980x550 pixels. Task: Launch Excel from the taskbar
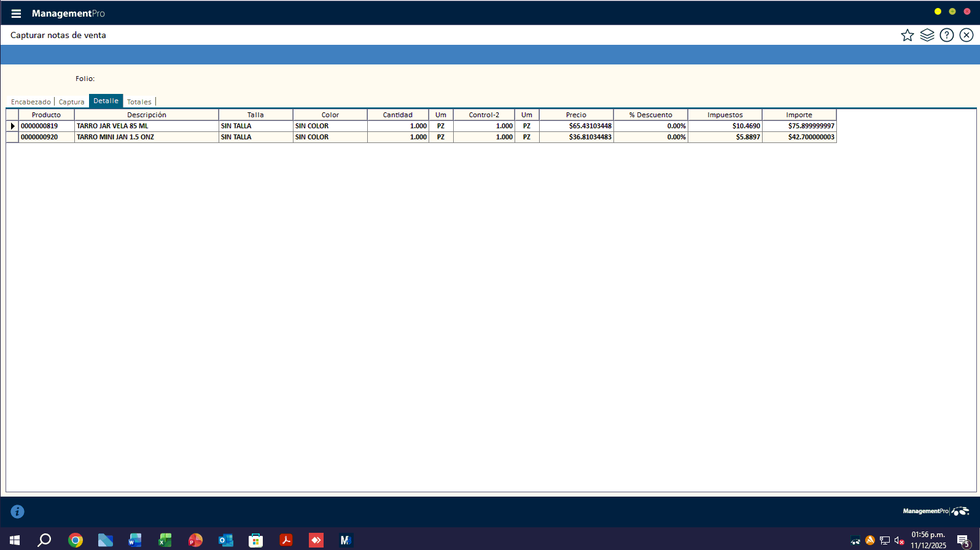point(165,540)
